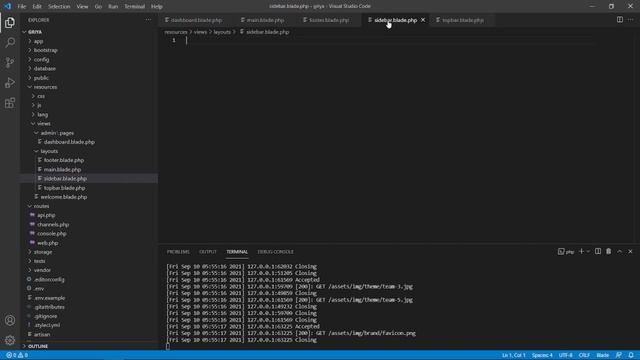Split the editor to the right
Image resolution: width=640 pixels, height=360 pixels.
620,20
